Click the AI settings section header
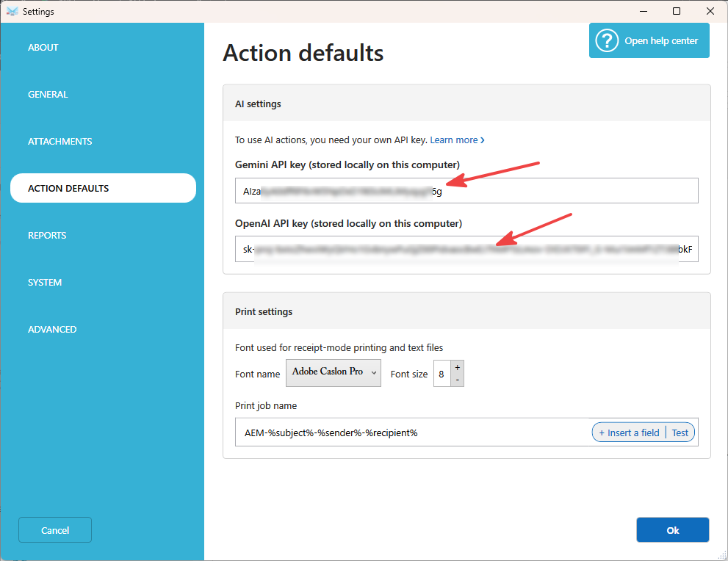 point(466,104)
